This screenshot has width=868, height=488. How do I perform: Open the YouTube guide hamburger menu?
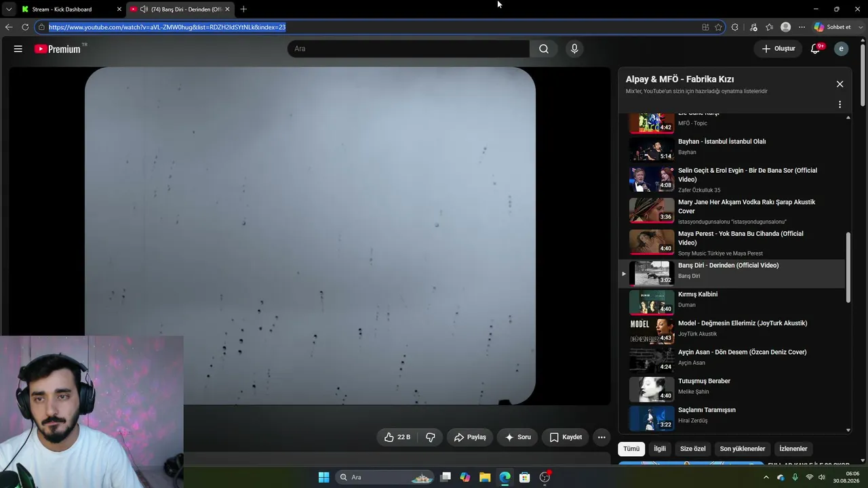point(18,49)
